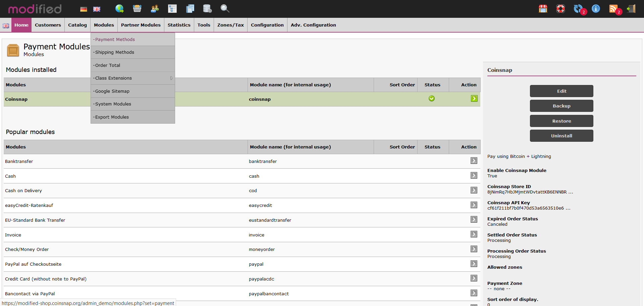Image resolution: width=644 pixels, height=306 pixels.
Task: Click the green status check for Coinsnap
Action: [432, 98]
